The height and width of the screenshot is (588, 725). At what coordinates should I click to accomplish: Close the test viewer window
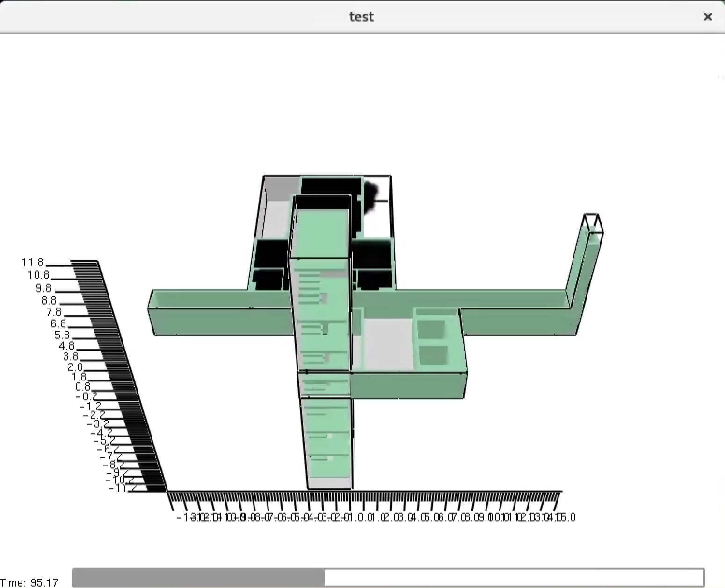(x=708, y=17)
